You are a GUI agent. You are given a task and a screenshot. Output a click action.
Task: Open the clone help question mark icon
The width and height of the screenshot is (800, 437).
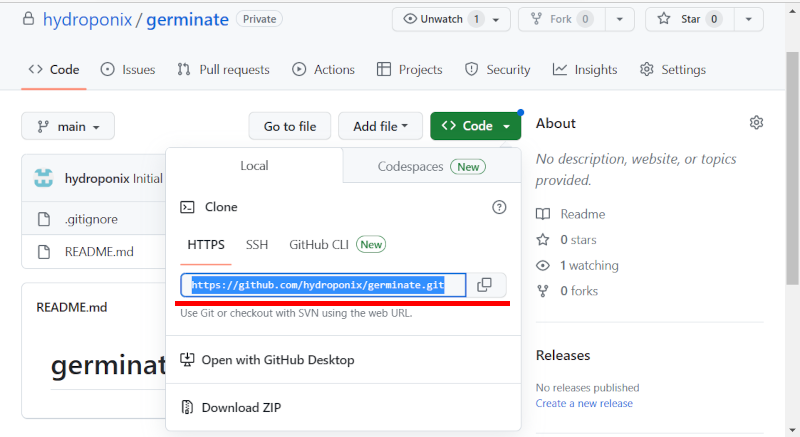[x=499, y=207]
